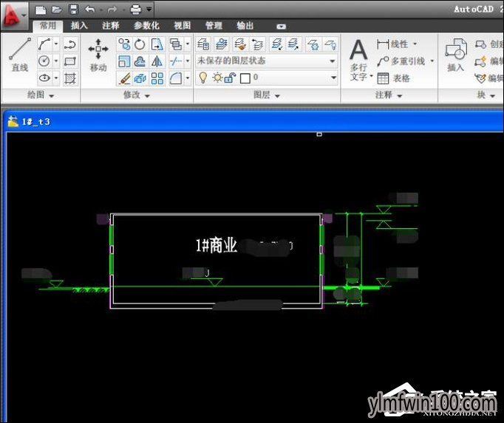Screen dimensions: 504x423
Task: Toggle layer 0 freeze/thaw sun icon
Action: (x=217, y=78)
